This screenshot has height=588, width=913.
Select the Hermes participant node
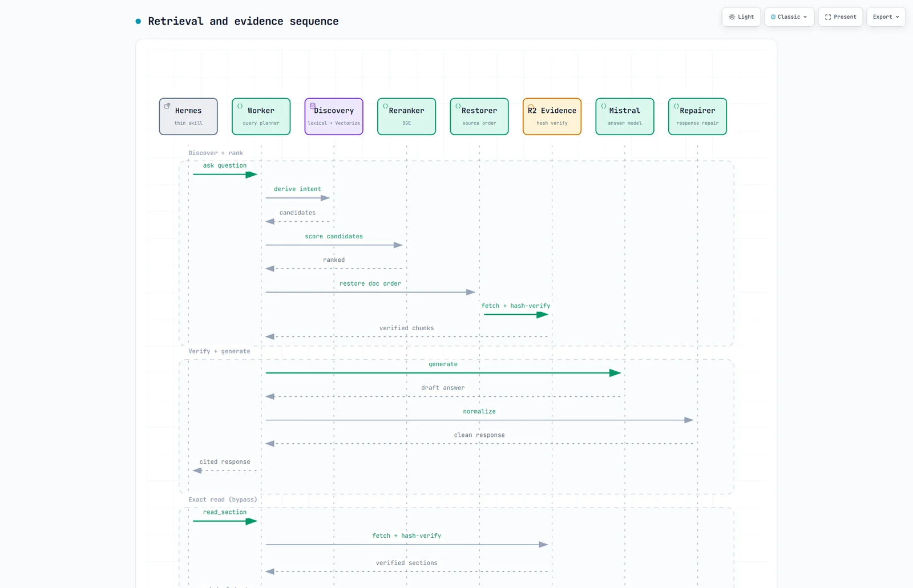[188, 116]
